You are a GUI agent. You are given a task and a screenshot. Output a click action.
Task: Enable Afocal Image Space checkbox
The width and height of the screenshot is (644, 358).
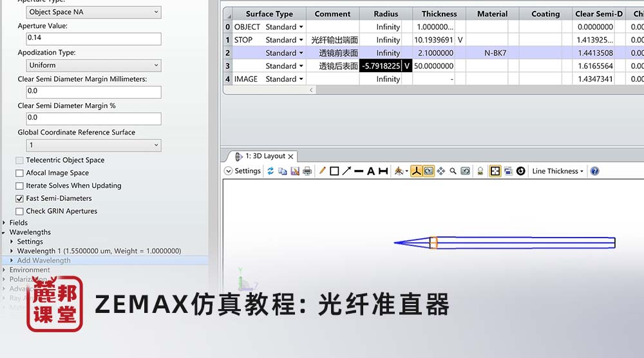click(x=19, y=173)
